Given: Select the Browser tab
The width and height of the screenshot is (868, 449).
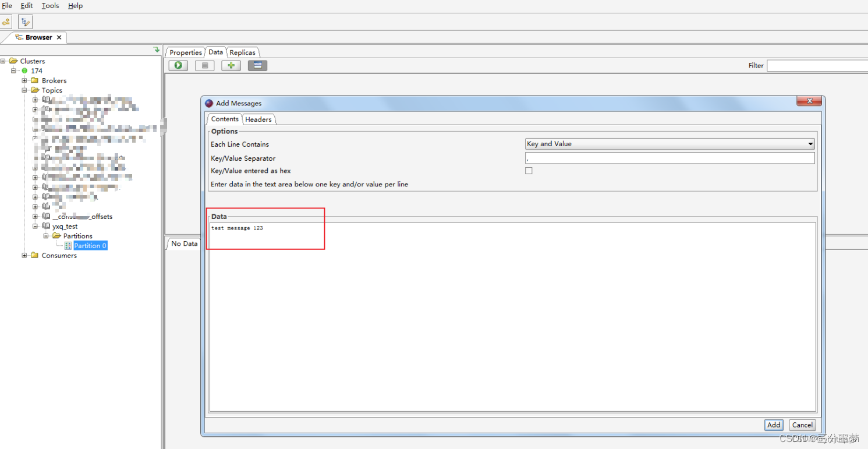Looking at the screenshot, I should pyautogui.click(x=39, y=37).
